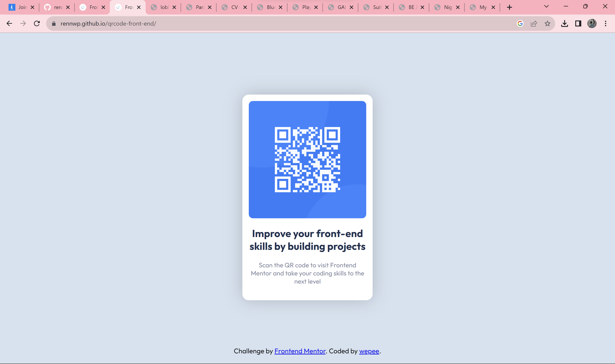Share this page using the share icon
This screenshot has width=615, height=364.
click(534, 23)
